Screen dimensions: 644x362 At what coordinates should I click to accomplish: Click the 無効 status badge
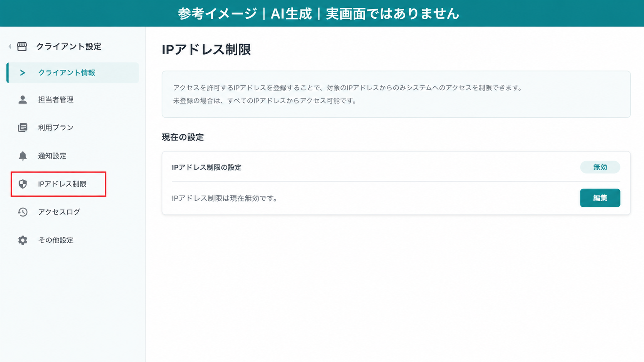tap(600, 167)
